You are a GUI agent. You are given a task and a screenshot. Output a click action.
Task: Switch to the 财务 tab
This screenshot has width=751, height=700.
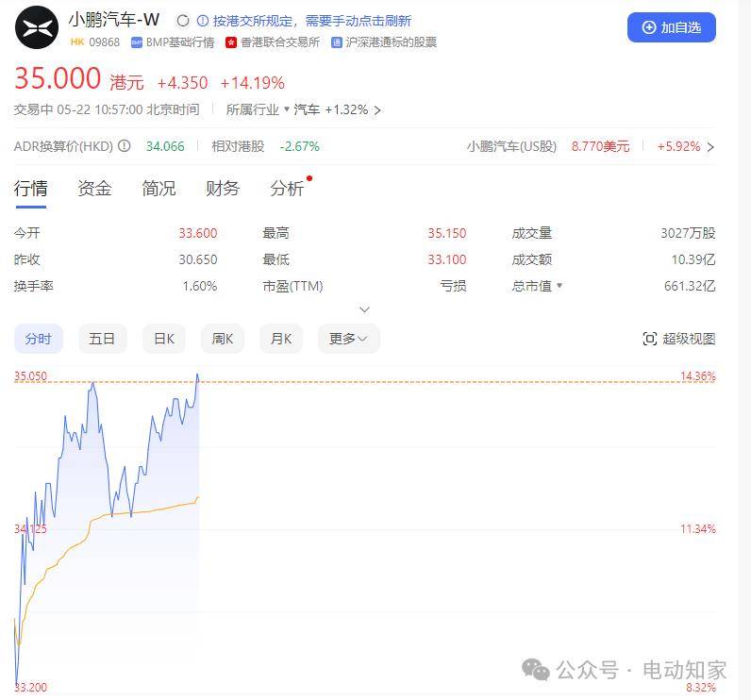[223, 188]
